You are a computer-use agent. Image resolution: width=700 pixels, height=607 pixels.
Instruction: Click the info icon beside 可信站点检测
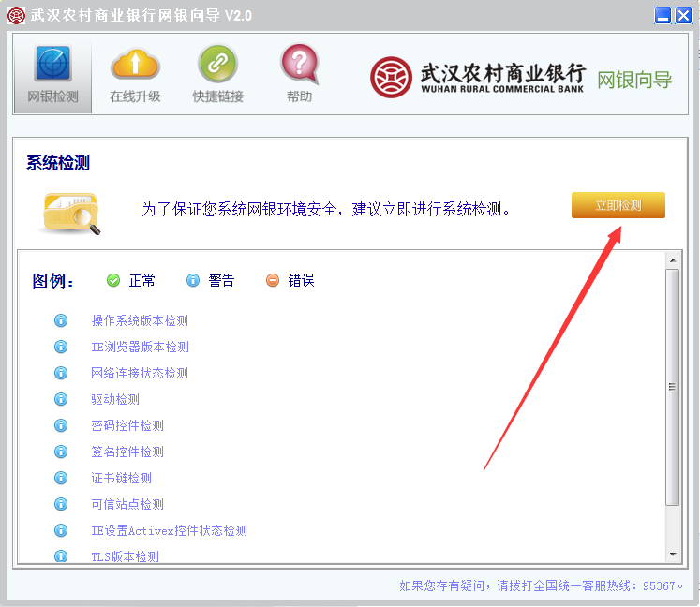click(61, 504)
